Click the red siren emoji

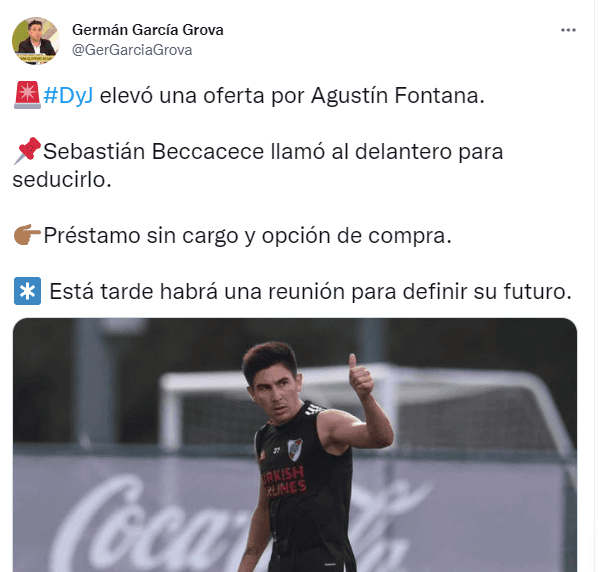(x=27, y=95)
